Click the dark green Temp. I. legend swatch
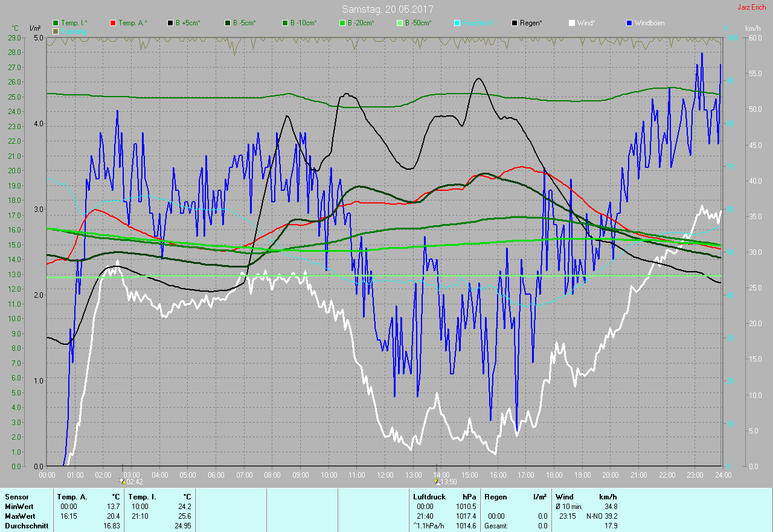The image size is (773, 532). coord(56,23)
